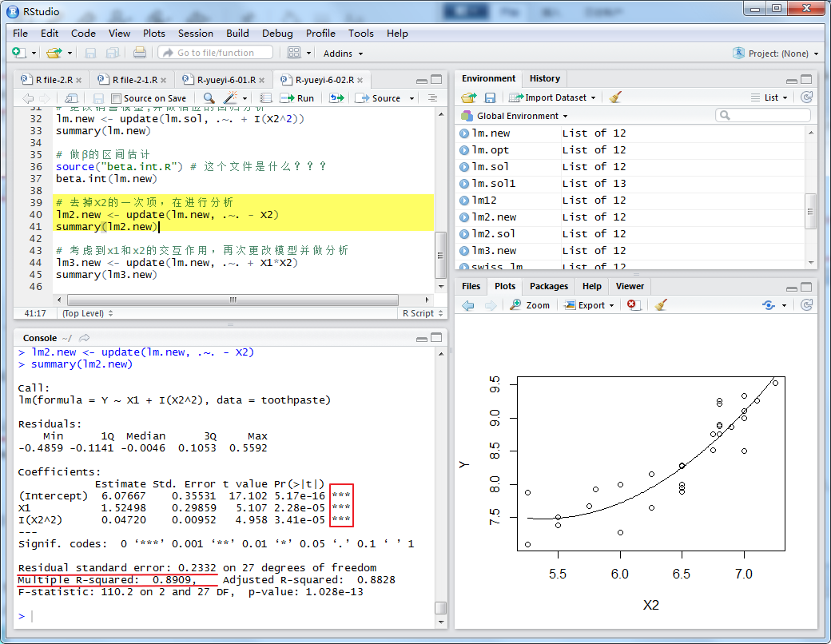The image size is (831, 644).
Task: Click the compile report notebook icon
Action: [x=266, y=98]
